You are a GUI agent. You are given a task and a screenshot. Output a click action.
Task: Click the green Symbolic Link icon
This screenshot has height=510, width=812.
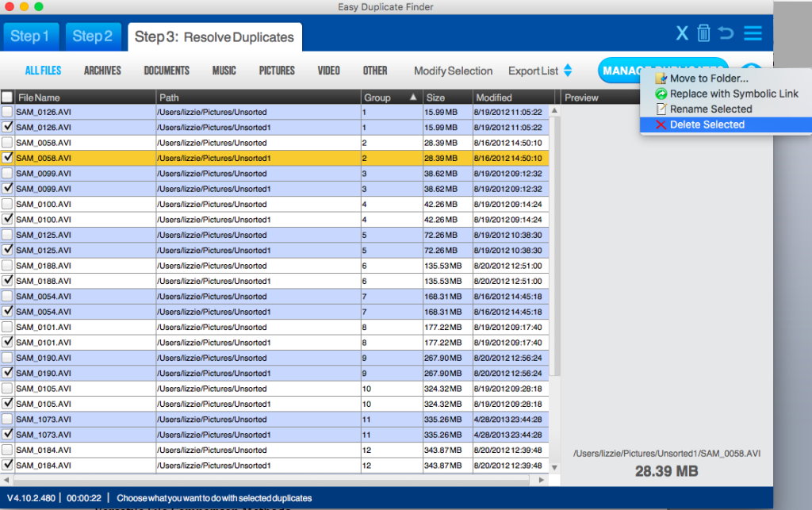coord(661,94)
